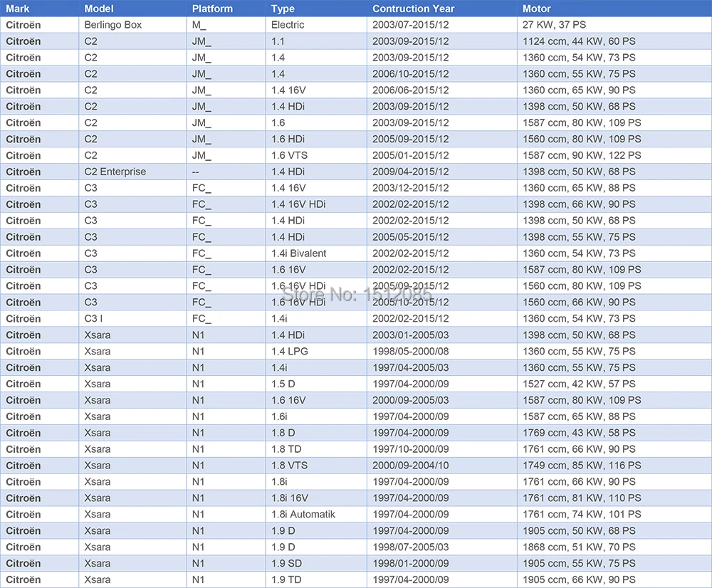Viewport: 712px width, 588px height.
Task: Select the '2000/09-2005/03' year cell
Action: coord(442,401)
